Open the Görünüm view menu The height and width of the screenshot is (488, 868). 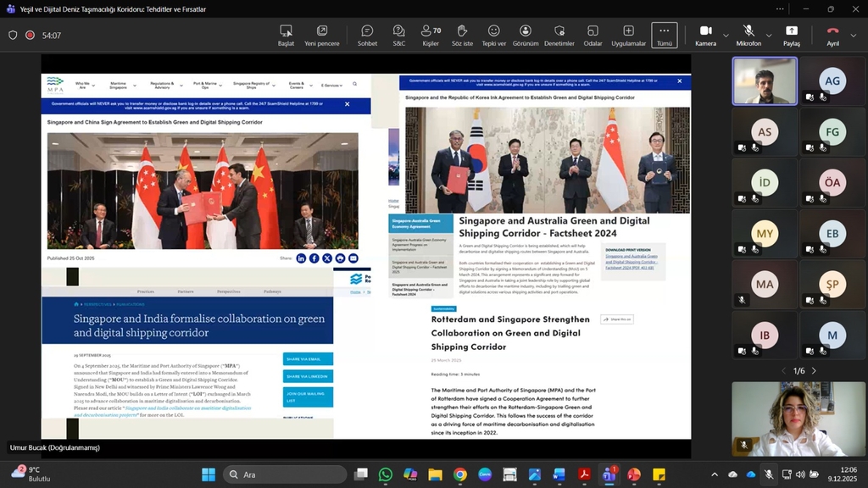525,35
